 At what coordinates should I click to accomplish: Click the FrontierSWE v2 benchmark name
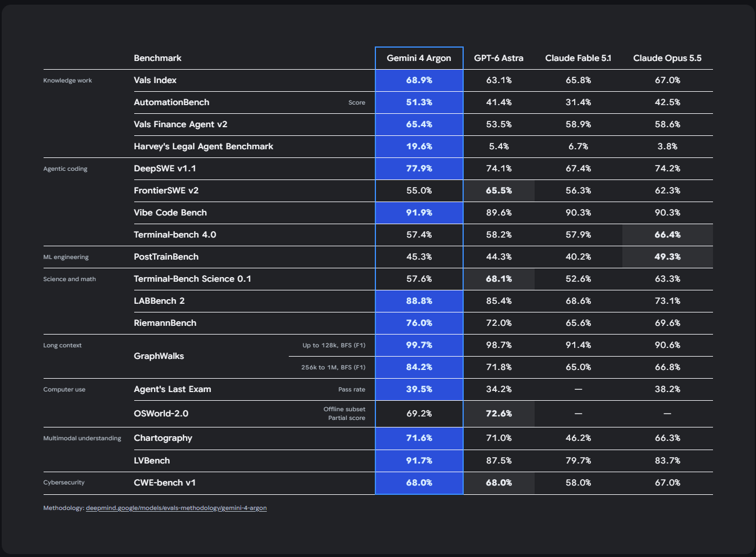pyautogui.click(x=166, y=191)
